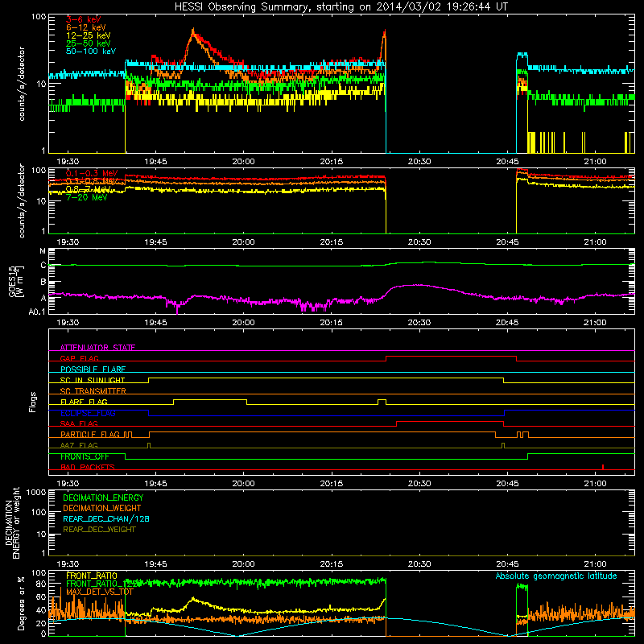Select the 20:30 tick under the keV panel
Viewport: 644px width, 644px height.
click(419, 162)
